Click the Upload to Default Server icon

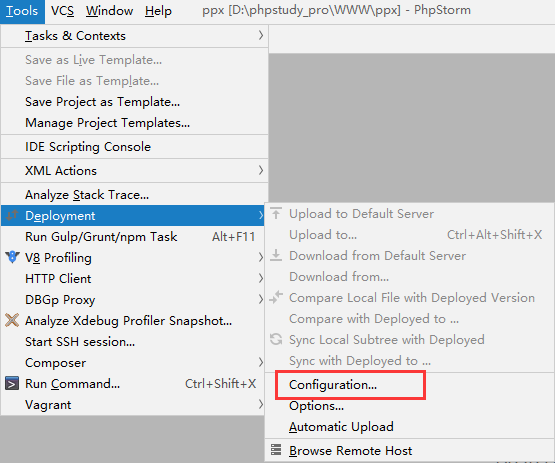pyautogui.click(x=276, y=213)
